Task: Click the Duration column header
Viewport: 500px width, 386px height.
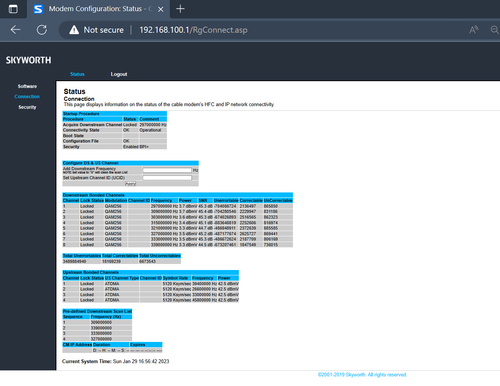Action: point(102,345)
